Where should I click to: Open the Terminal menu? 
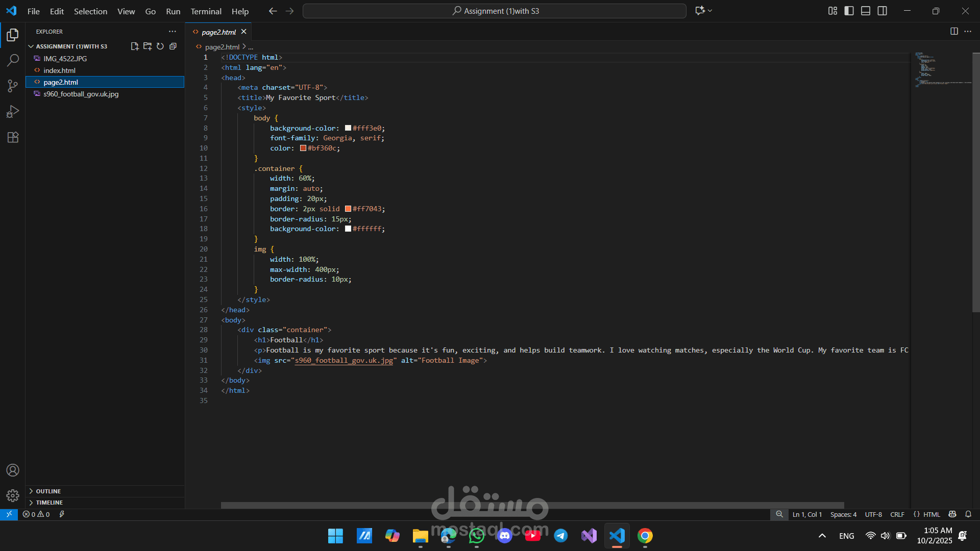(x=206, y=11)
